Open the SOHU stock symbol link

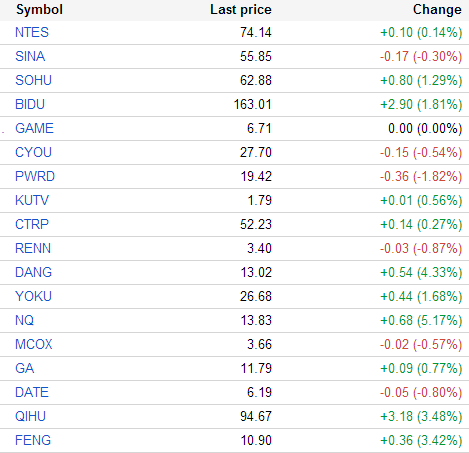33,80
